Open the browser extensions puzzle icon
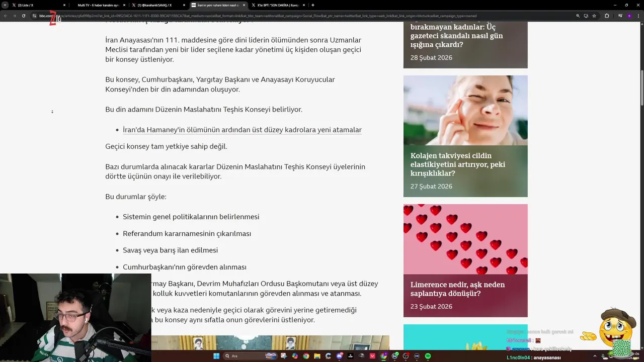This screenshot has height=362, width=644. (x=607, y=16)
